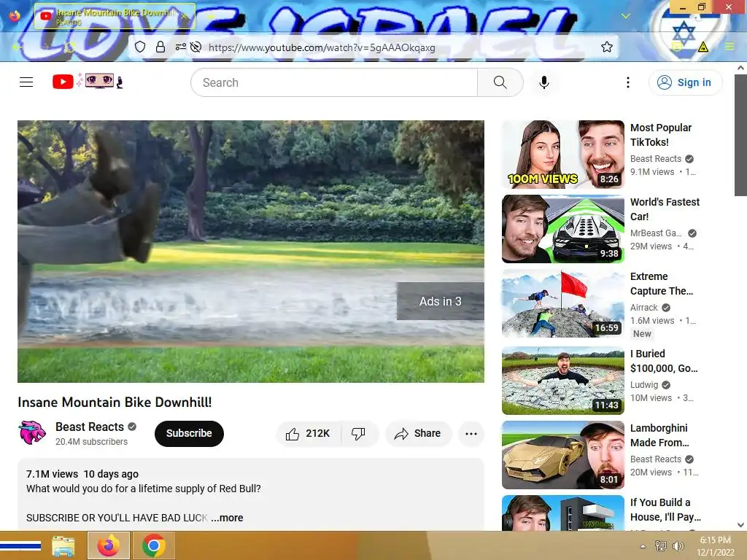Open site permissions icon in address bar
747x560 pixels.
click(181, 47)
